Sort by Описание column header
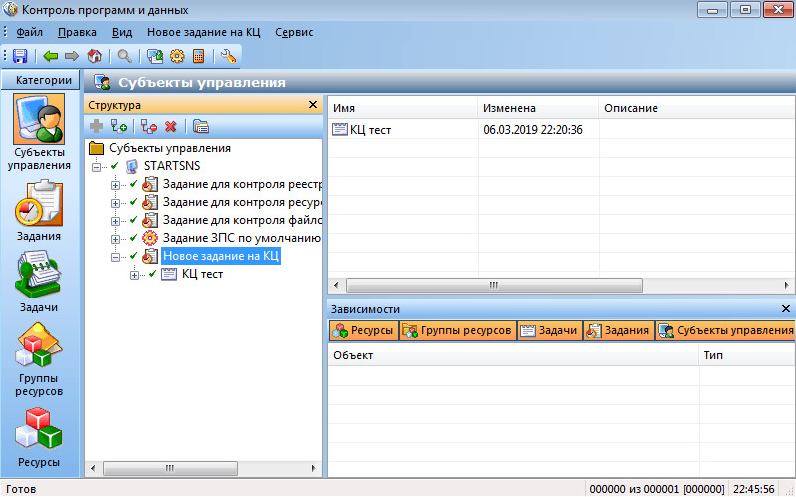Viewport: 796px width, 497px height. (697, 108)
